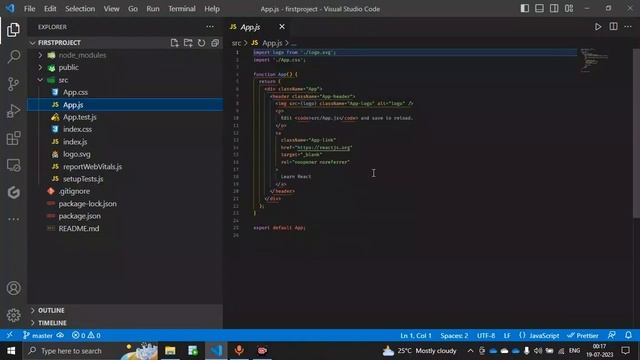Refresh the Explorer file tree
Image resolution: width=640 pixels, height=360 pixels.
[201, 43]
